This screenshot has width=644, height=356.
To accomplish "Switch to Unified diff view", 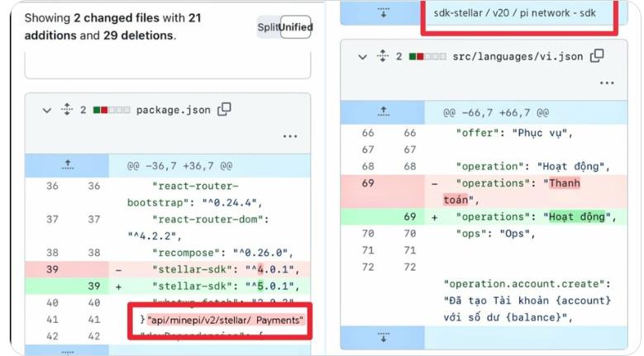I will tap(296, 27).
